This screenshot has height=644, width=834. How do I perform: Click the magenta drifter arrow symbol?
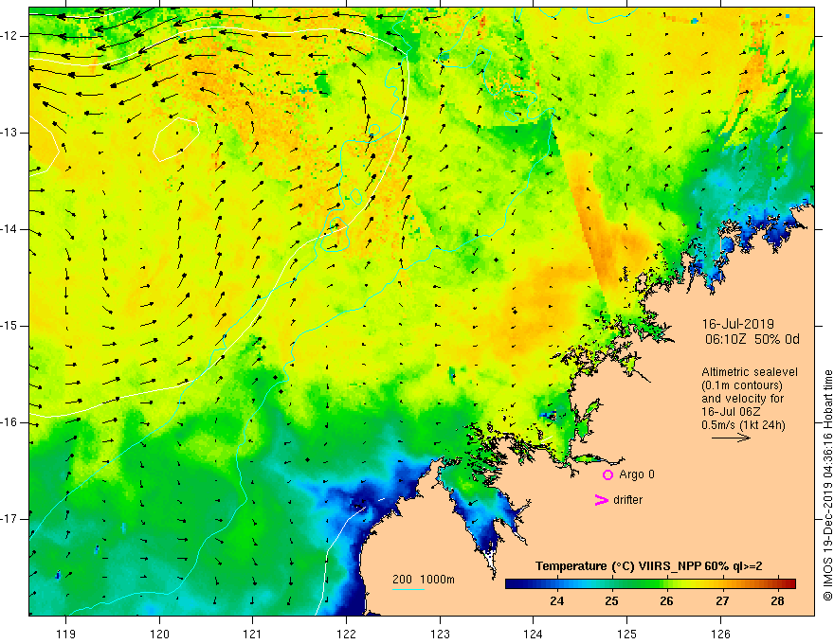pyautogui.click(x=601, y=500)
